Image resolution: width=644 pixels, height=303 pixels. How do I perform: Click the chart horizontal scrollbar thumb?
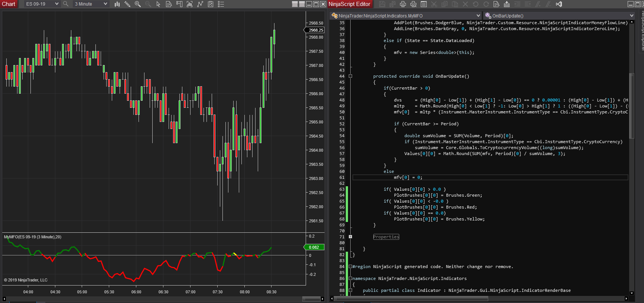[x=311, y=299]
